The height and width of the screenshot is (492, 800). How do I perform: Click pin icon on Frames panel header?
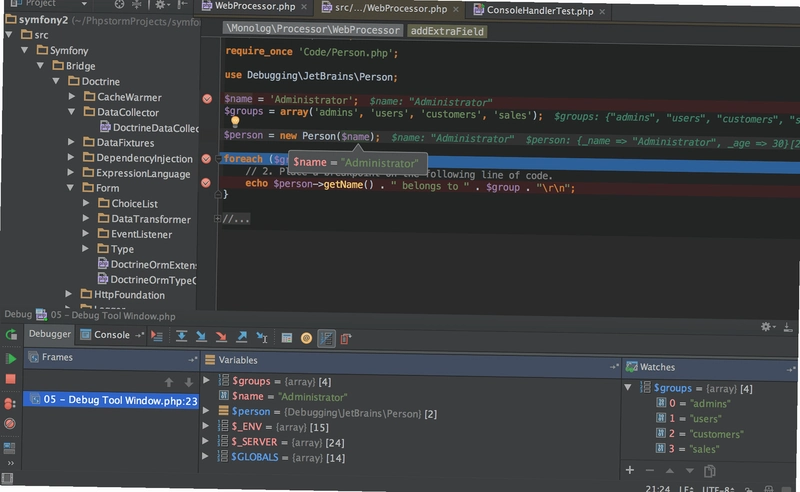192,360
